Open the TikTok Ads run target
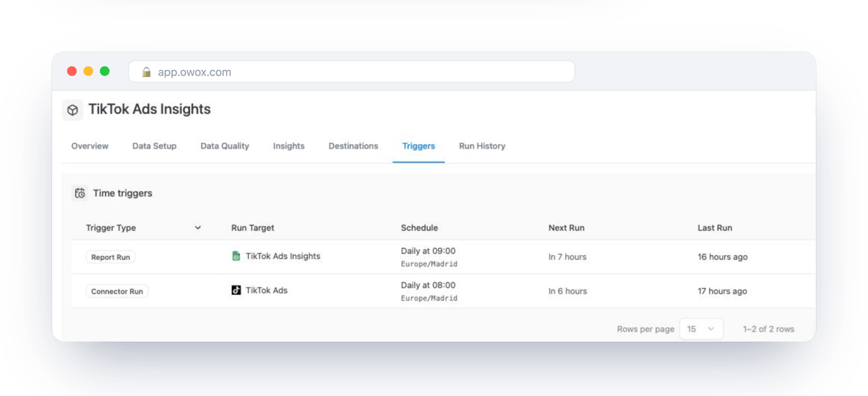 click(x=267, y=290)
